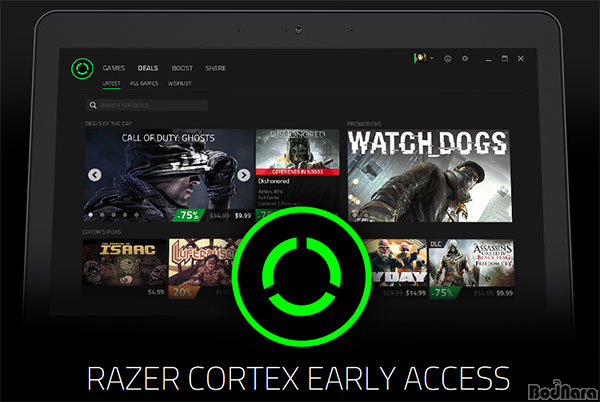The width and height of the screenshot is (600, 402).
Task: Click the Luftrausers -20% discount badge
Action: [x=184, y=292]
